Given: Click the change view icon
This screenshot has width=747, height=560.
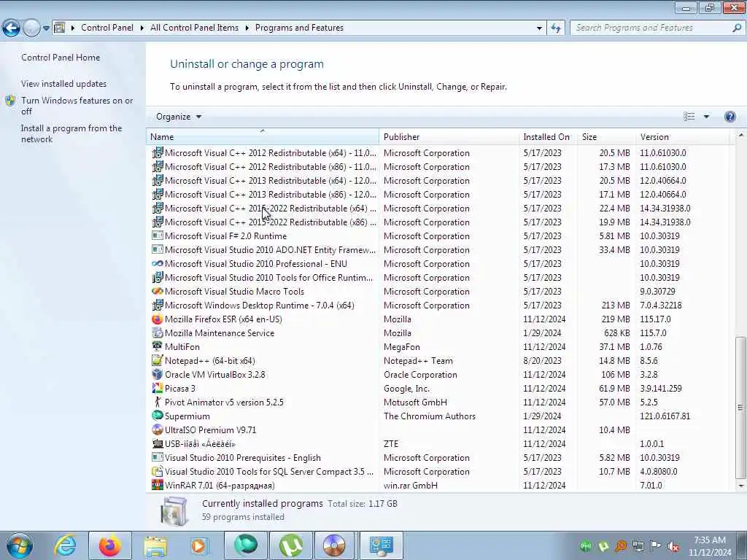Looking at the screenshot, I should pyautogui.click(x=689, y=117).
